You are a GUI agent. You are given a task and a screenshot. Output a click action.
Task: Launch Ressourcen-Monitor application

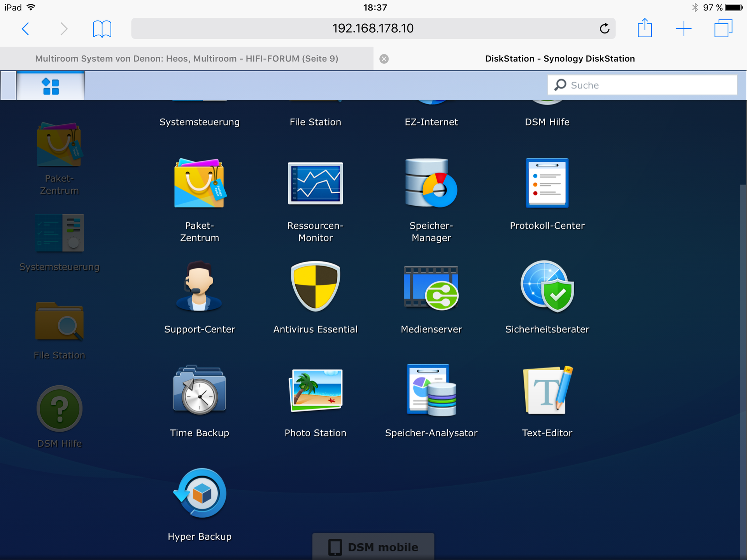[315, 184]
